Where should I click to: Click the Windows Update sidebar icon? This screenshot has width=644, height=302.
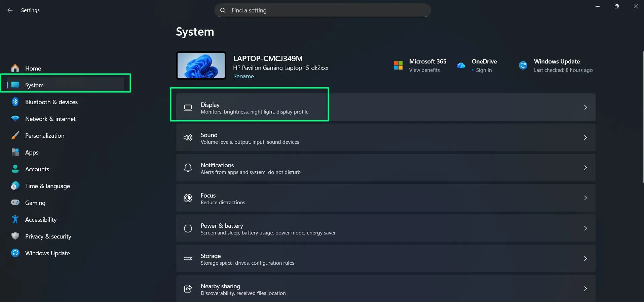pos(15,253)
